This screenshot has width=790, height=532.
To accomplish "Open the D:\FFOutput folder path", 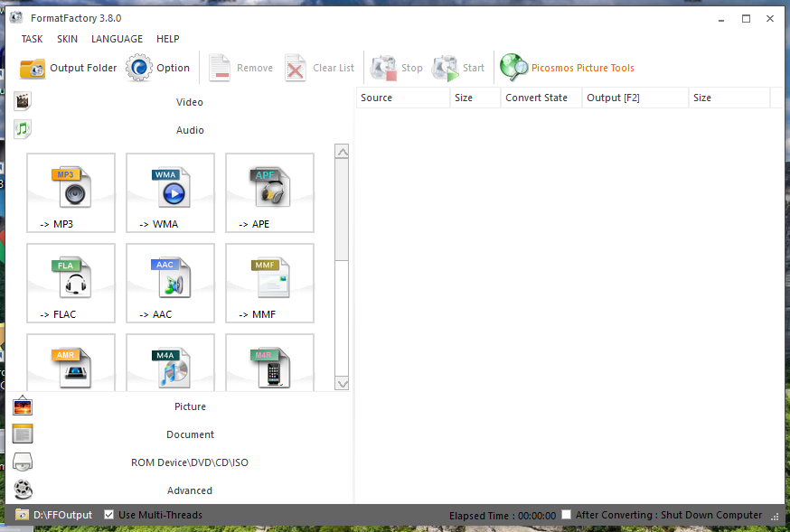I will [63, 515].
